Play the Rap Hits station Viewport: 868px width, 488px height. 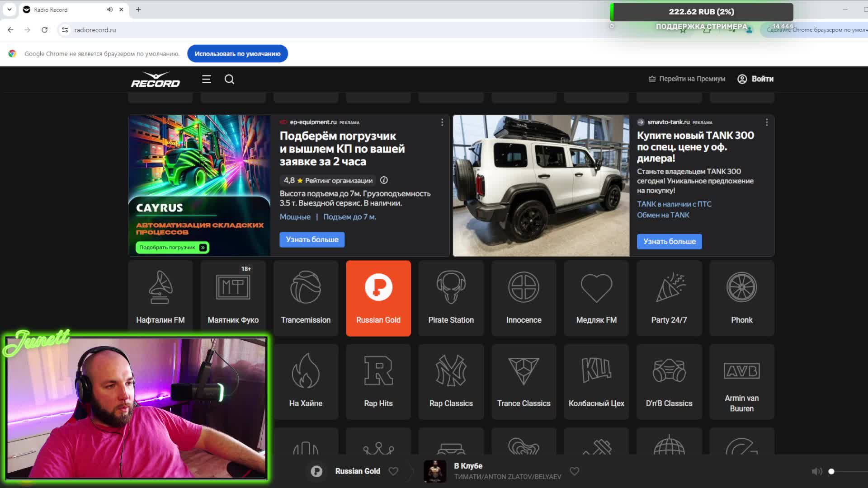[x=378, y=382]
